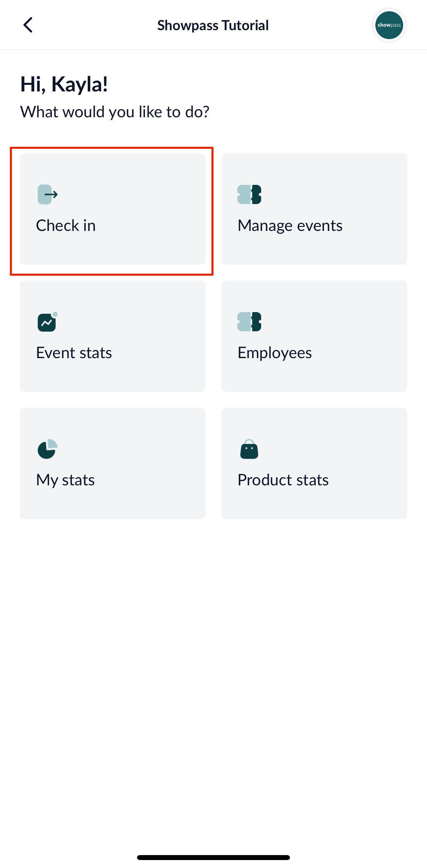Tap the Check in arrow icon
Viewport: 427px width, 868px height.
click(x=47, y=194)
